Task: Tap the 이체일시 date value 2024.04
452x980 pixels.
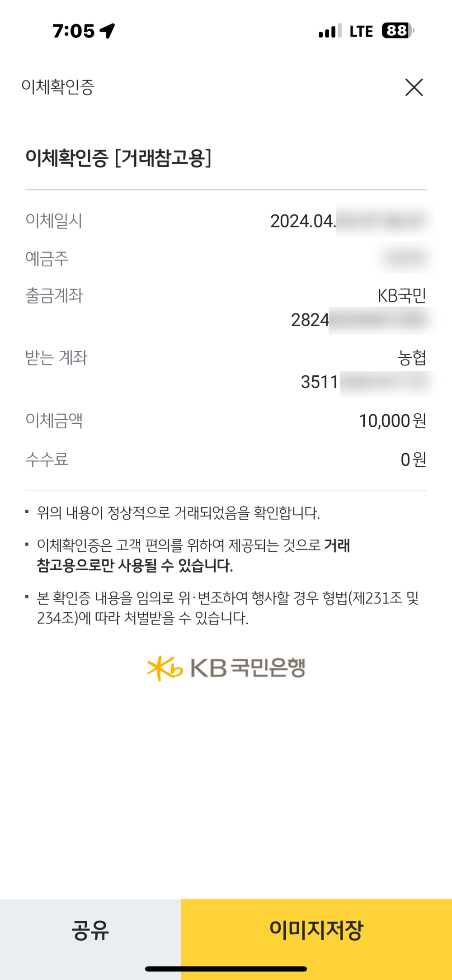Action: (x=303, y=221)
